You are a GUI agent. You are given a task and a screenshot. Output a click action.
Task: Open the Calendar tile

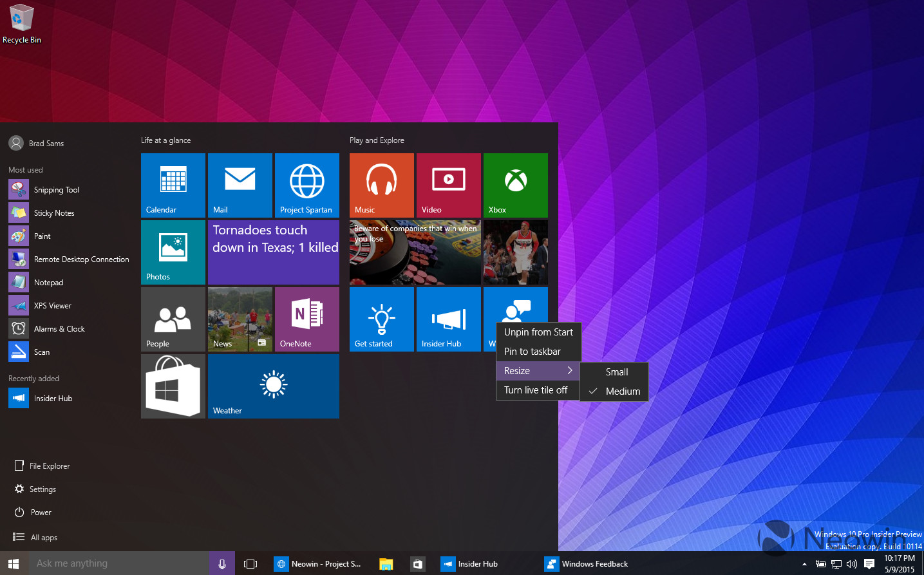coord(173,185)
